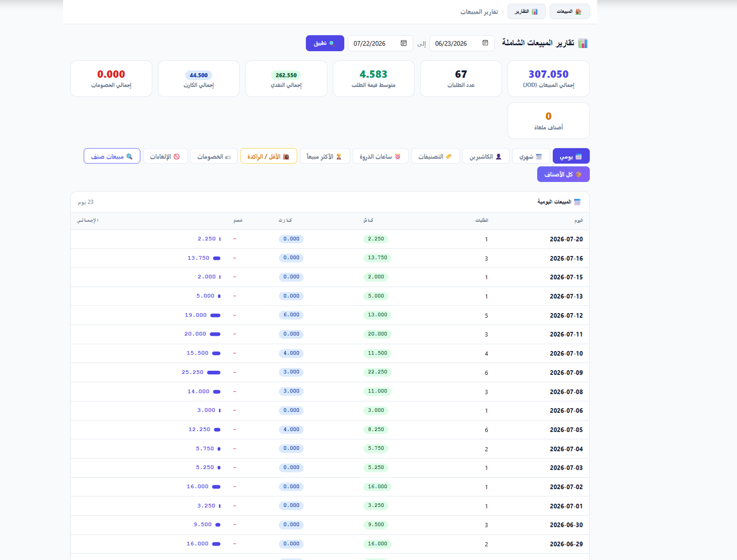Click the متوسط قيمة الطلب card showing 4.583
The height and width of the screenshot is (560, 737).
click(x=374, y=79)
